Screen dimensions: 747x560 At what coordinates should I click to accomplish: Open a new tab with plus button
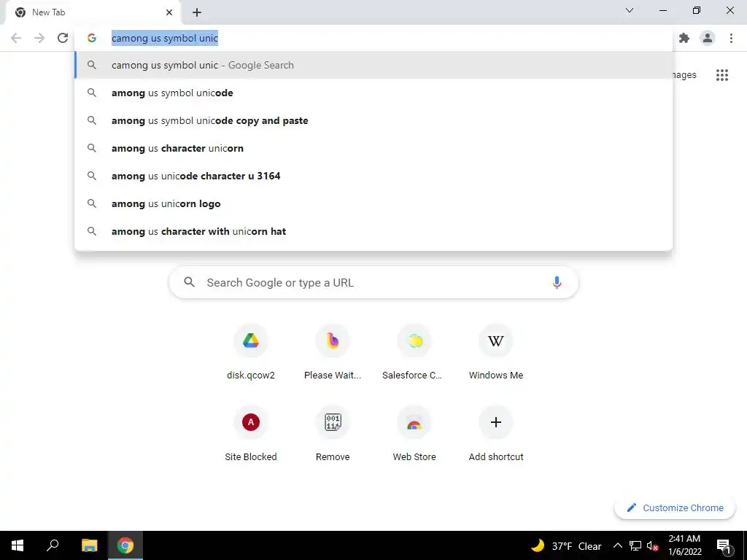tap(197, 13)
